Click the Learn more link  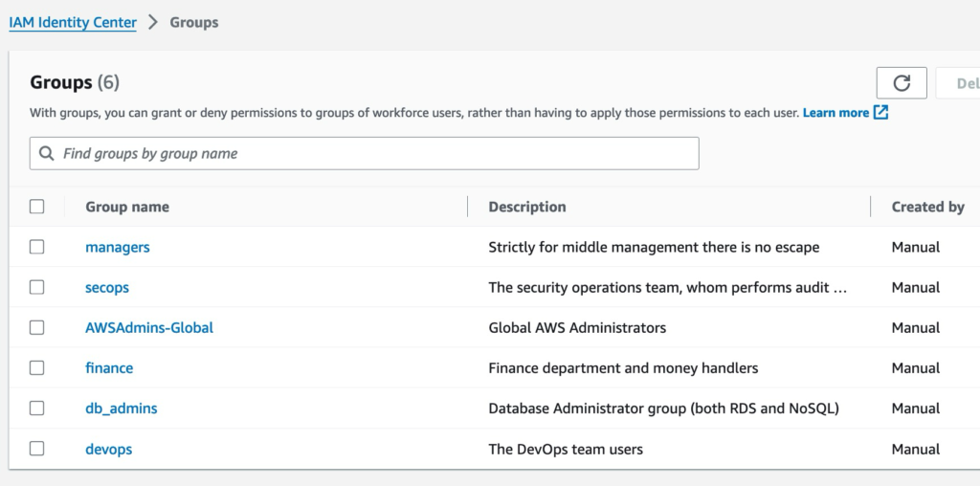point(835,113)
